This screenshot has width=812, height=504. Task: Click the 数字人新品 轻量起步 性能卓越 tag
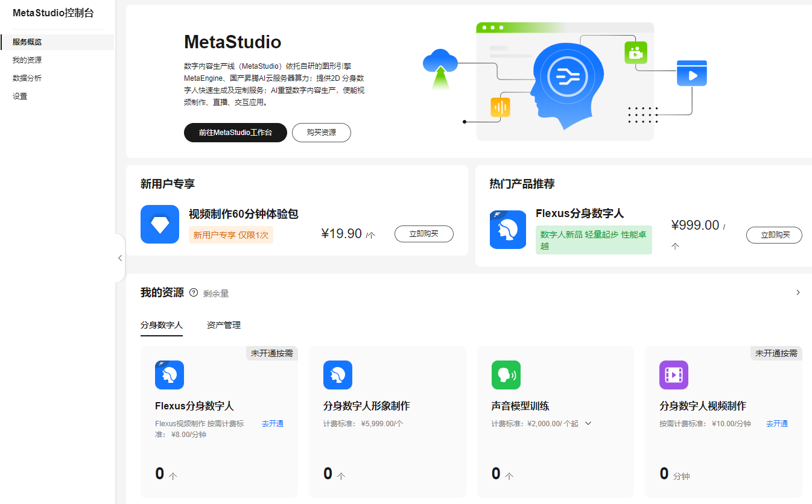594,240
